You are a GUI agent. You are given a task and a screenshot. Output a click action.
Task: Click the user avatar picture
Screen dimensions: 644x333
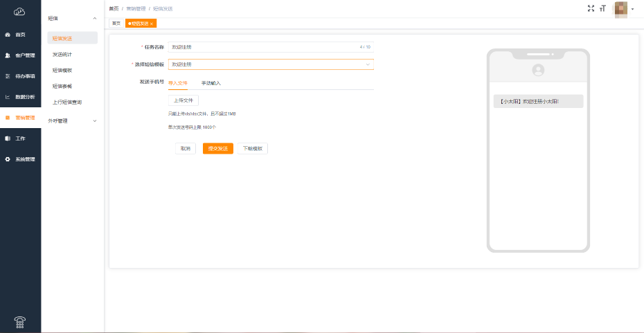(620, 9)
